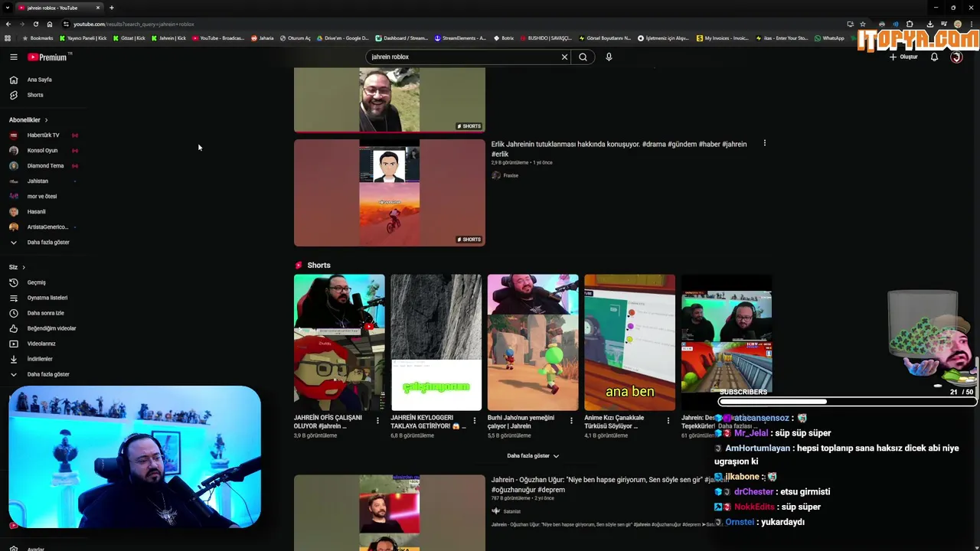Image resolution: width=980 pixels, height=551 pixels.
Task: Open the 'ana ben' Anime Kızı short thumbnail
Action: [x=630, y=343]
